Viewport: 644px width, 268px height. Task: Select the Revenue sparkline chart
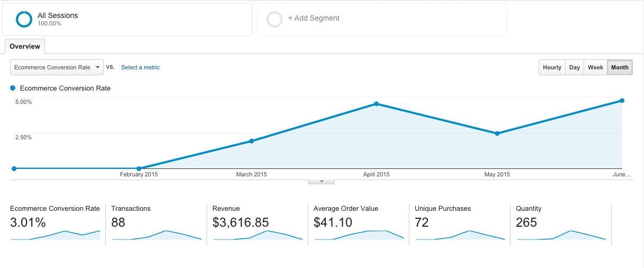click(x=258, y=235)
